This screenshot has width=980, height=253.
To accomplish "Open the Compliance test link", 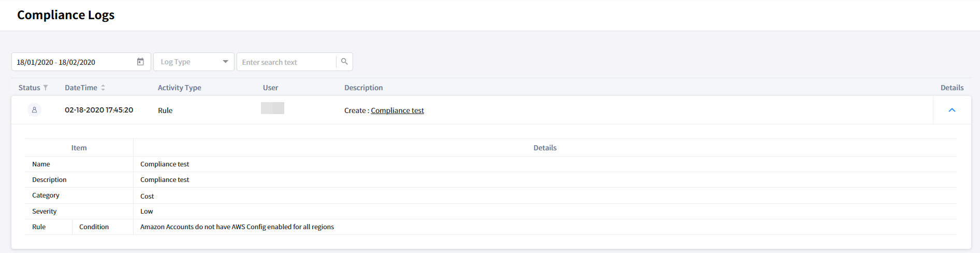I will coord(397,110).
